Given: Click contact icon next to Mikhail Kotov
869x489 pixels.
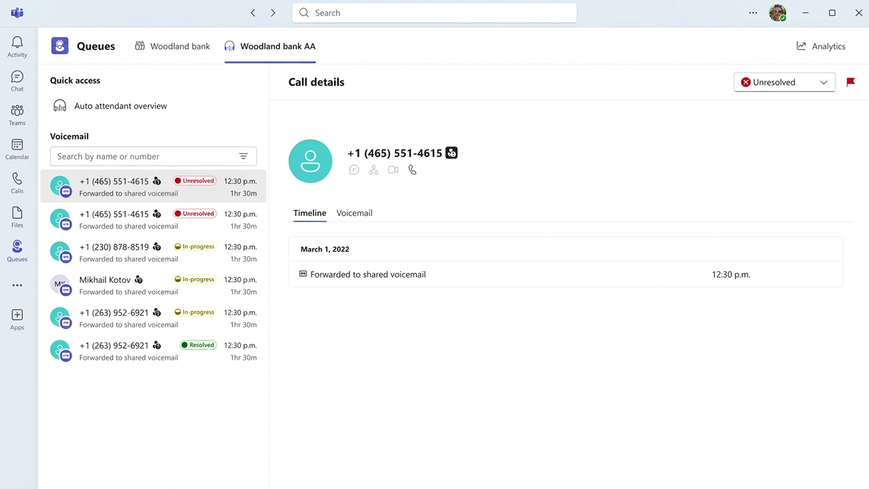Looking at the screenshot, I should point(139,279).
